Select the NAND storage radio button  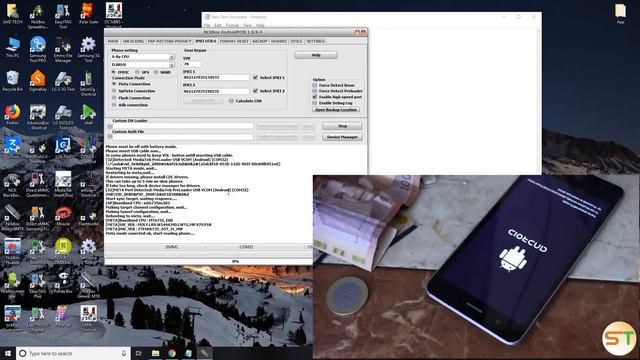click(x=156, y=72)
